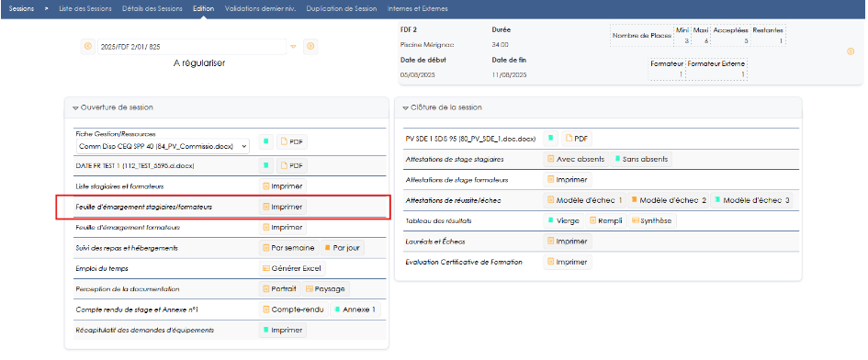The image size is (868, 360).
Task: Click green document icon for PV SDE 1
Action: pyautogui.click(x=551, y=139)
